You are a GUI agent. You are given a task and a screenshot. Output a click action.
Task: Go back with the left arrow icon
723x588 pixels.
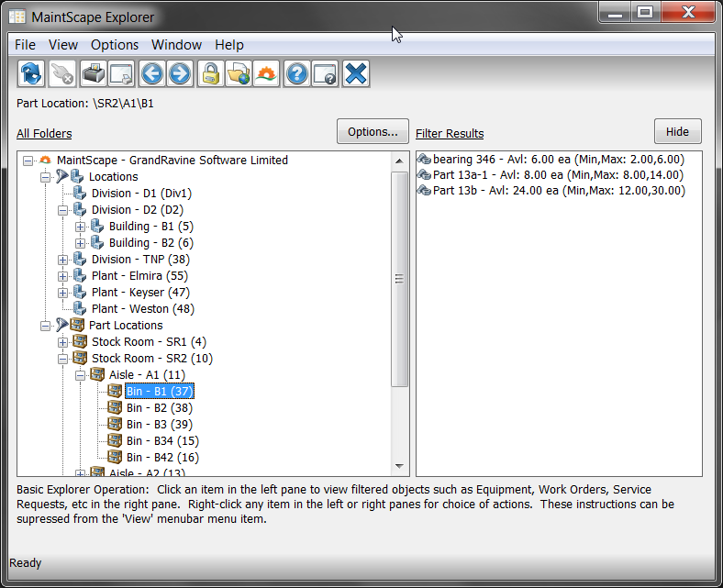152,73
